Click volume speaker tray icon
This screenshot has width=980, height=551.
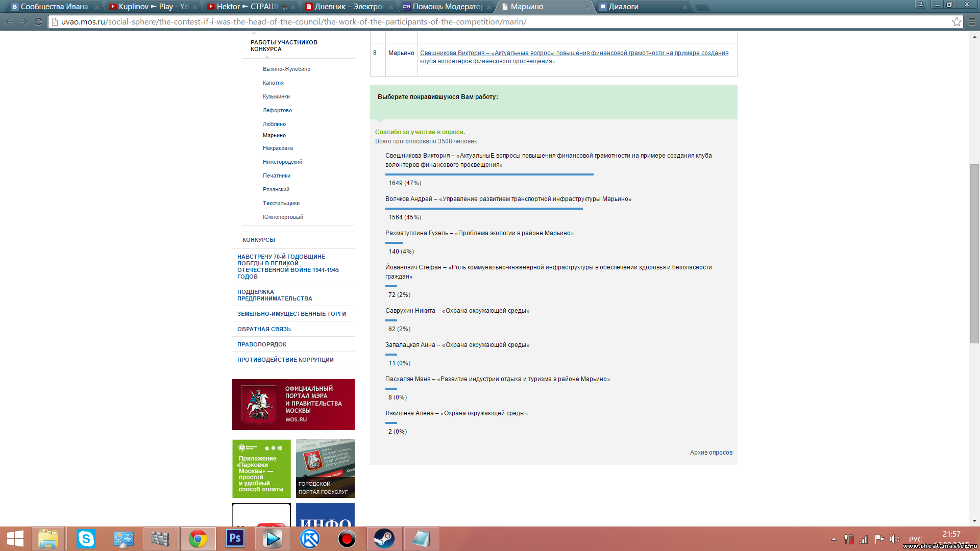pos(894,539)
